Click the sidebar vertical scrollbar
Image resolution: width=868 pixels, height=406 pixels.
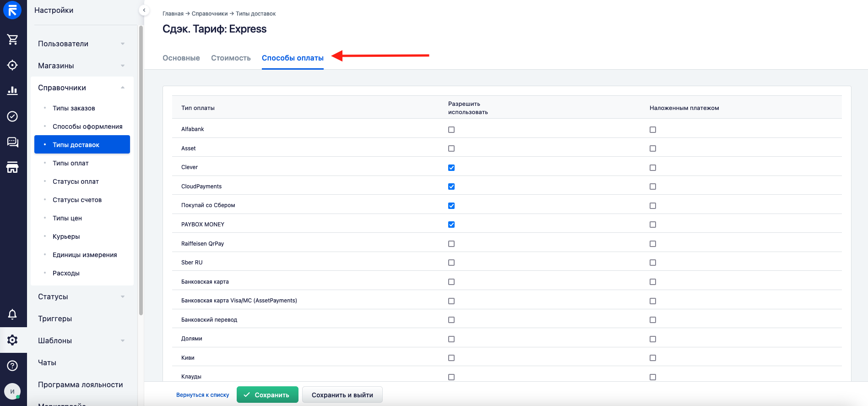[x=141, y=170]
